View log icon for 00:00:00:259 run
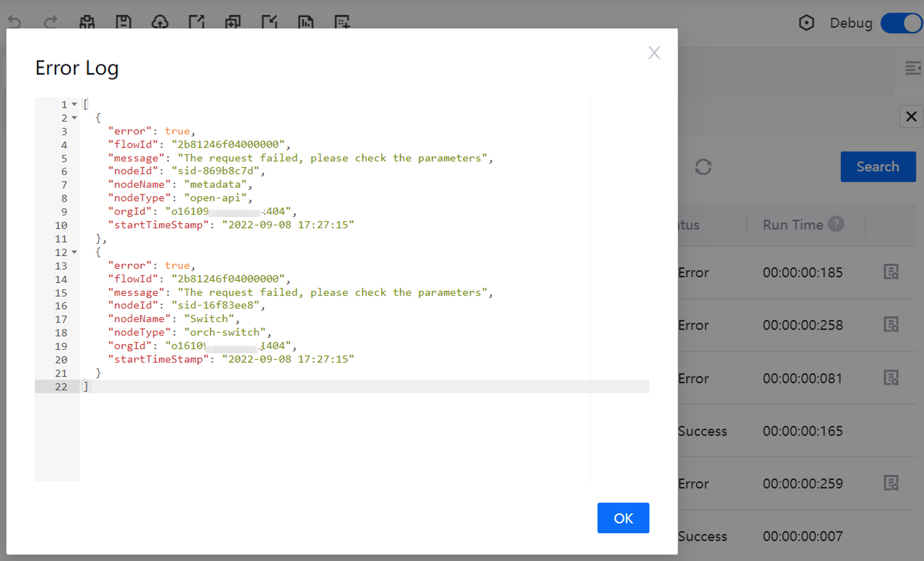924x561 pixels. (891, 483)
